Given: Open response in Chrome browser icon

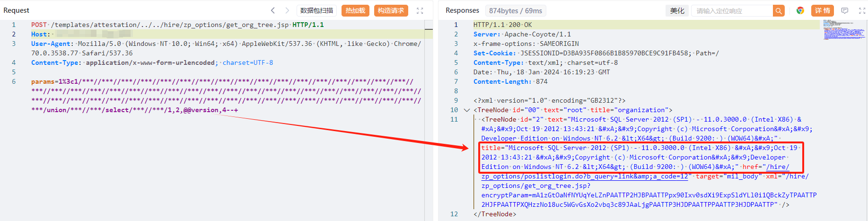Looking at the screenshot, I should 800,10.
